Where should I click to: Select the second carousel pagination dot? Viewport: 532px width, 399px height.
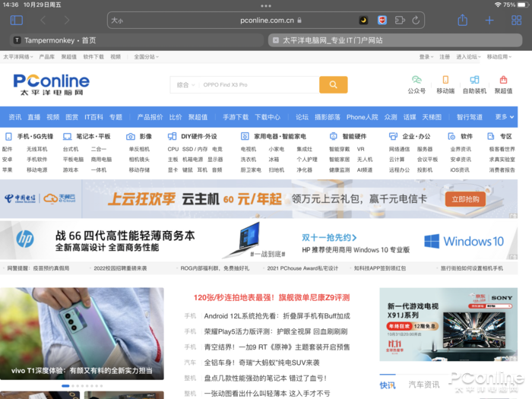point(73,386)
